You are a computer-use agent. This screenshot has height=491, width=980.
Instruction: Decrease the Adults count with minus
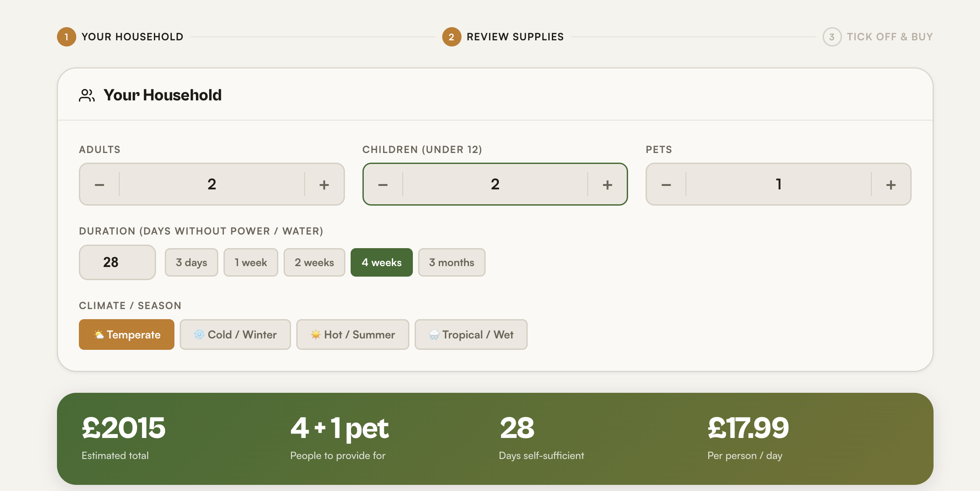pyautogui.click(x=99, y=185)
